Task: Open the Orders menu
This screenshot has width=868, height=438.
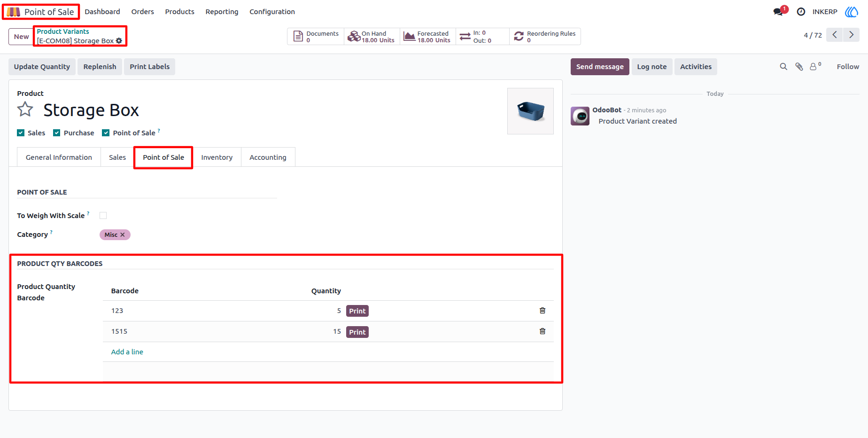Action: point(143,12)
